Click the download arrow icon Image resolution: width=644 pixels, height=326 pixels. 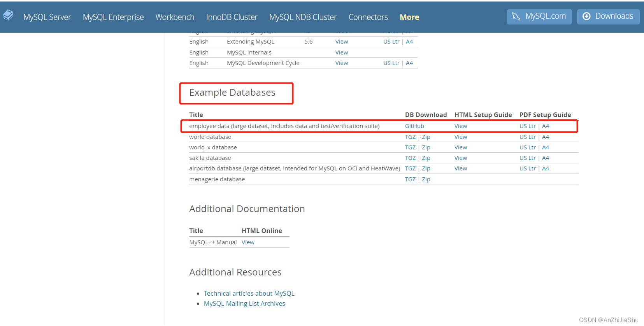pyautogui.click(x=586, y=16)
